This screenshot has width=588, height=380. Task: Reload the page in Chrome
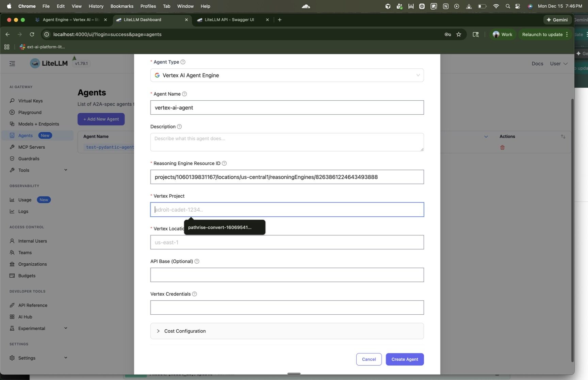[32, 34]
